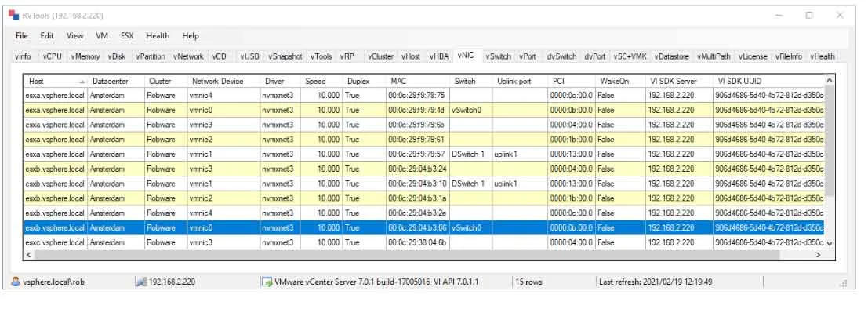Sort by the MAC column header

(418, 81)
